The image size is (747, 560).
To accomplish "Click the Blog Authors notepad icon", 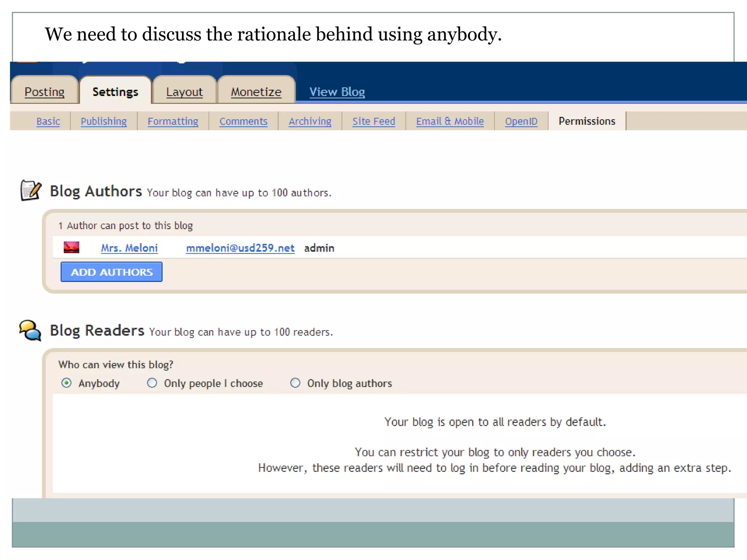I will coord(31,190).
